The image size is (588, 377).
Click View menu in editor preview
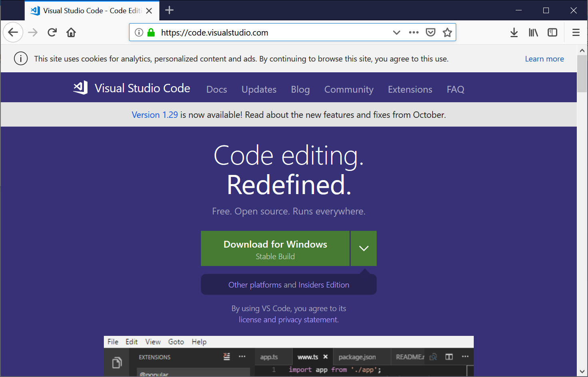tap(153, 342)
